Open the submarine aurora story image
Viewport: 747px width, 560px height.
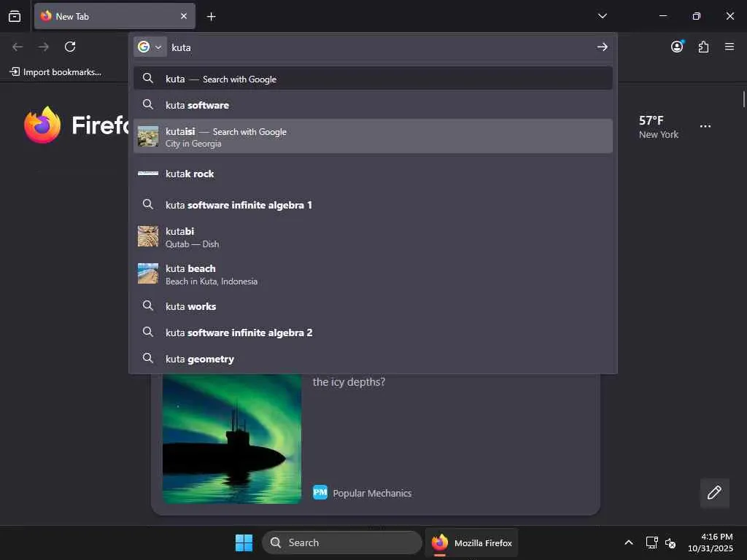tap(232, 438)
